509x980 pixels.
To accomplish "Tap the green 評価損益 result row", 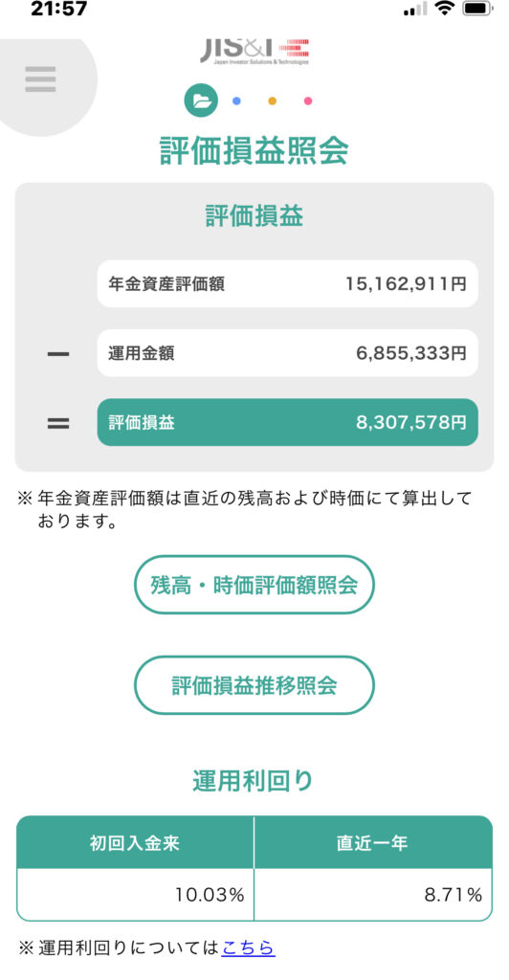I will click(x=287, y=422).
